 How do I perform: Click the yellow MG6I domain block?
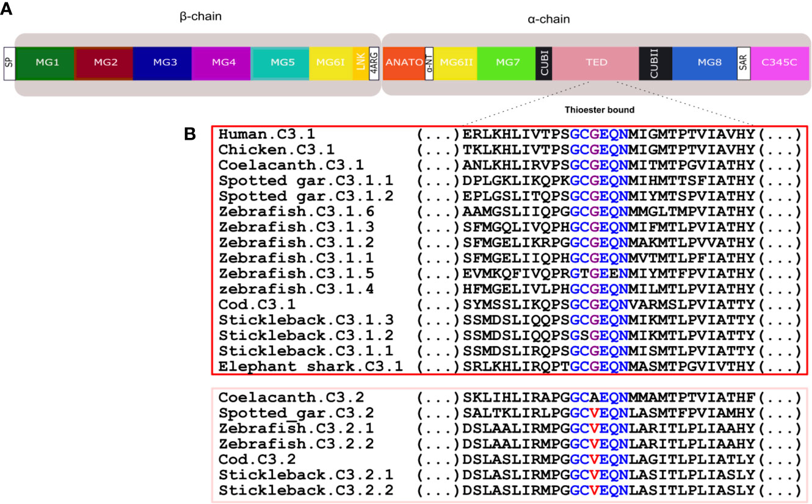[331, 63]
